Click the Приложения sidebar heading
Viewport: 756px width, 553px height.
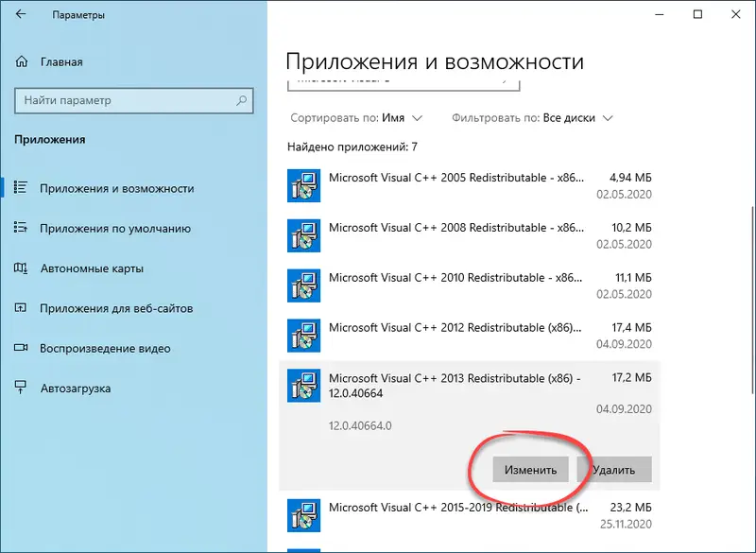click(50, 140)
